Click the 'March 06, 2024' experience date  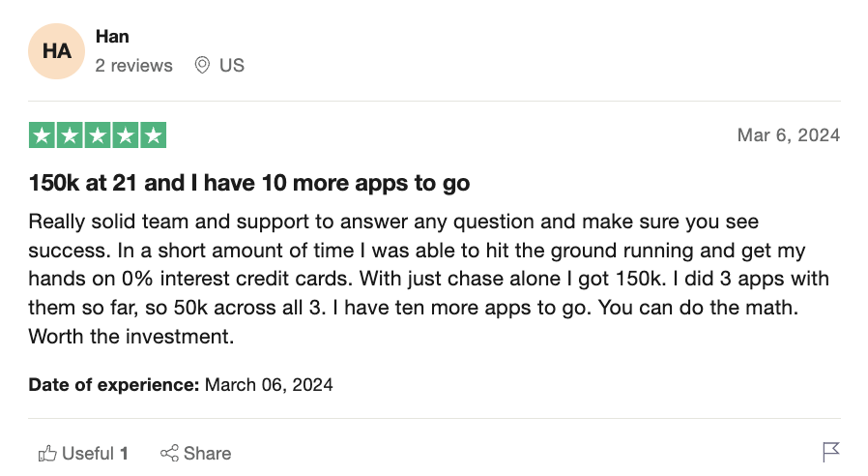(x=269, y=385)
